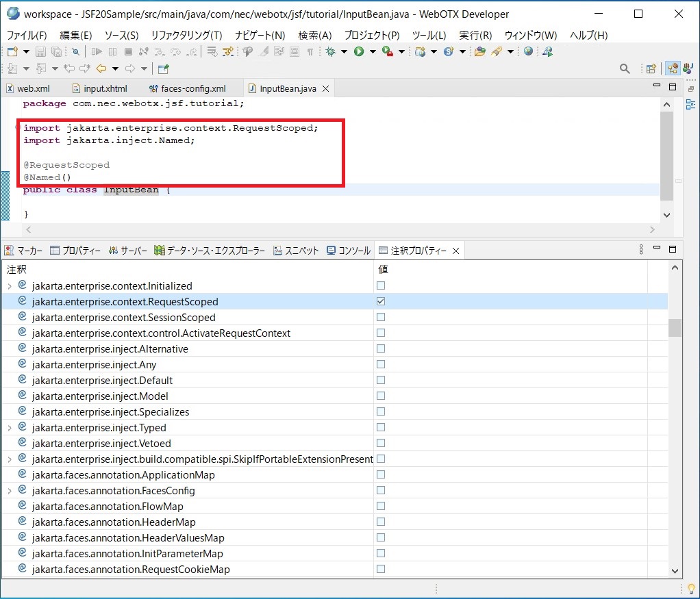Switch to the コンソール view tab
The height and width of the screenshot is (599, 700).
349,251
